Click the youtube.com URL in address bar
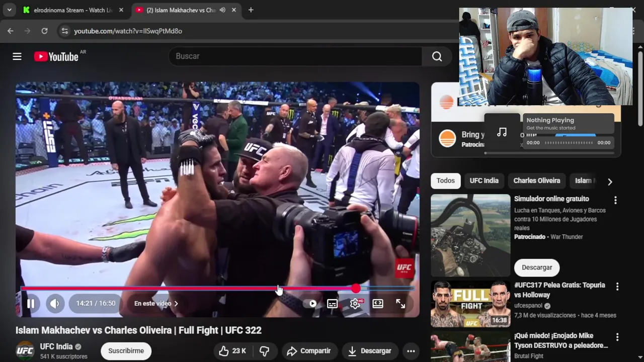644x362 pixels. 128,31
